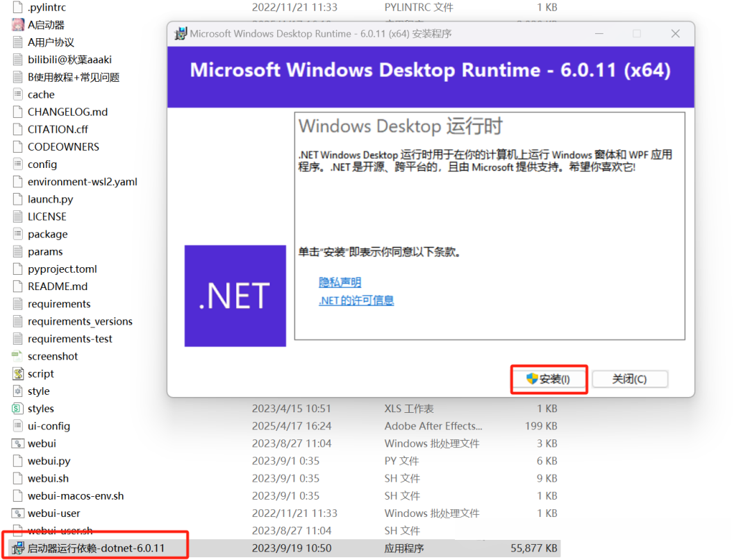Select the environment-wsl2.yaml file icon

(x=17, y=182)
